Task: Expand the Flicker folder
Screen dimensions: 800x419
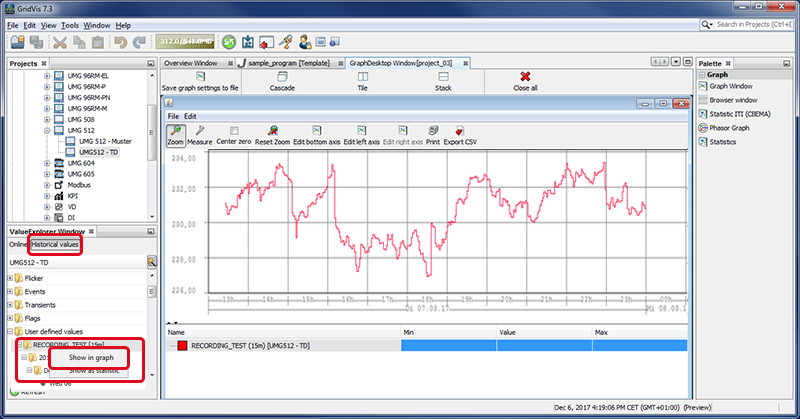Action: (11, 277)
